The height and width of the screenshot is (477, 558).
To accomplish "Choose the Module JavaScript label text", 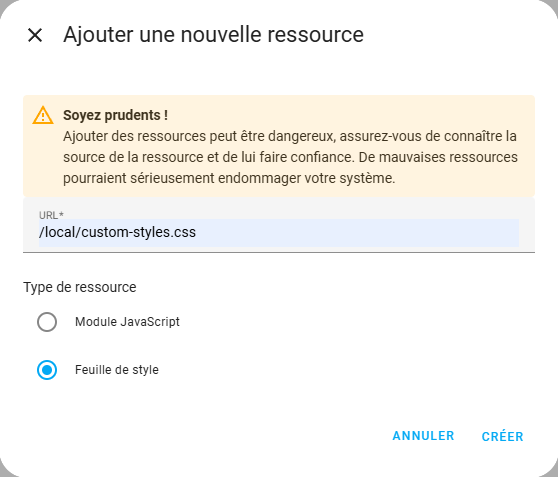I will 127,322.
